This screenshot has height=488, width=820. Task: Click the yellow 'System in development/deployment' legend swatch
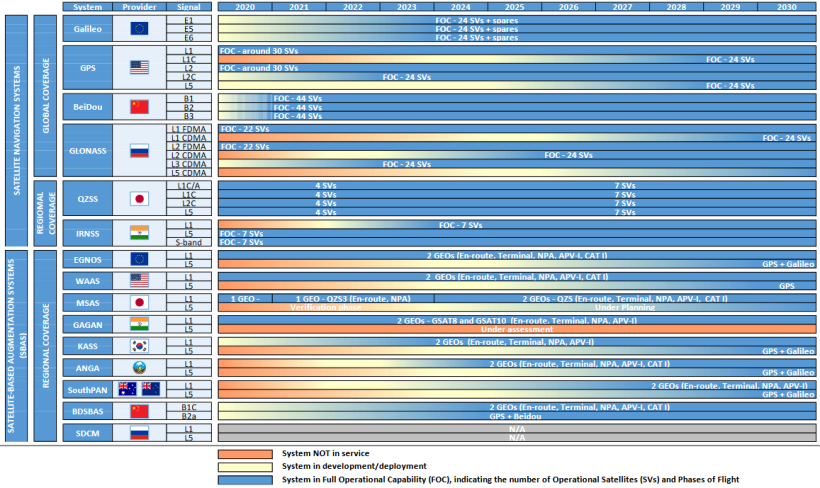click(x=245, y=467)
